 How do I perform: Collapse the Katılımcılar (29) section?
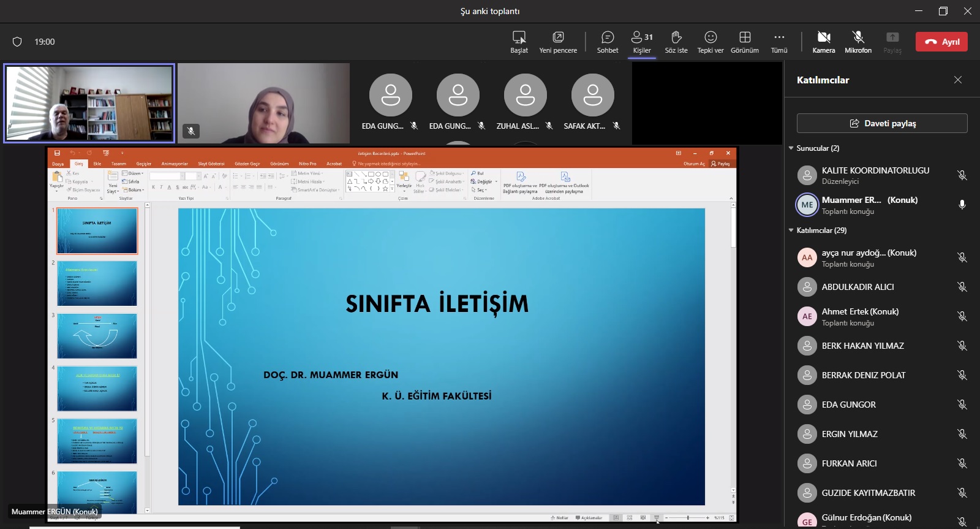(791, 230)
